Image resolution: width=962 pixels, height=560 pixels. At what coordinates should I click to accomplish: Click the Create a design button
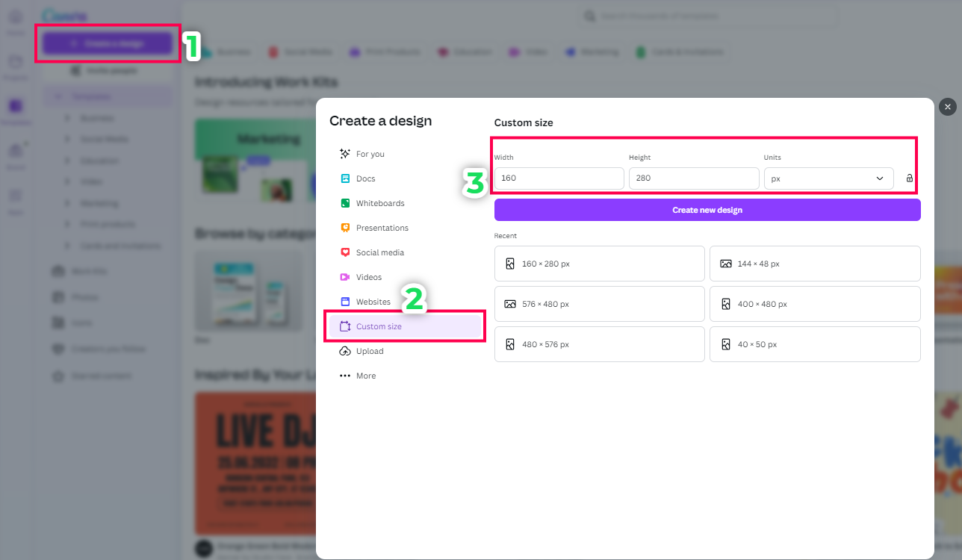108,44
